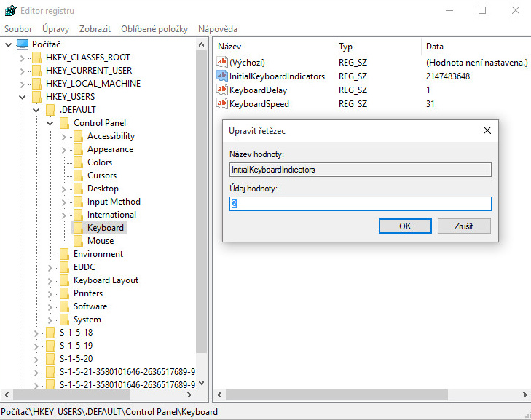Select the S-1-5-20 tree item

click(x=76, y=359)
